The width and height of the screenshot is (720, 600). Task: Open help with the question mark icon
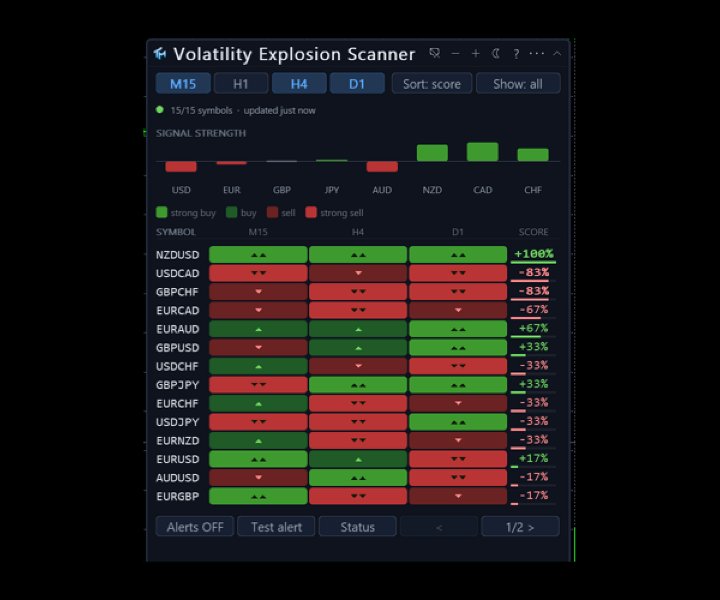tap(516, 54)
